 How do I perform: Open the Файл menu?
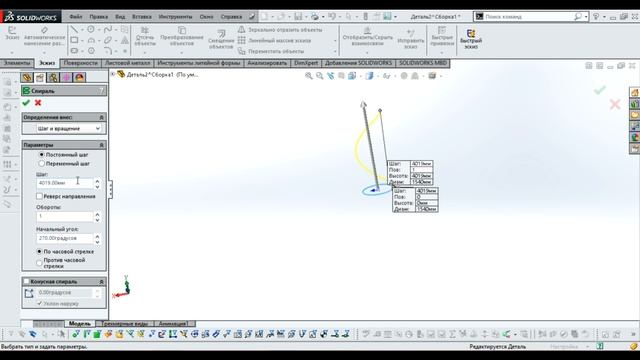76,17
